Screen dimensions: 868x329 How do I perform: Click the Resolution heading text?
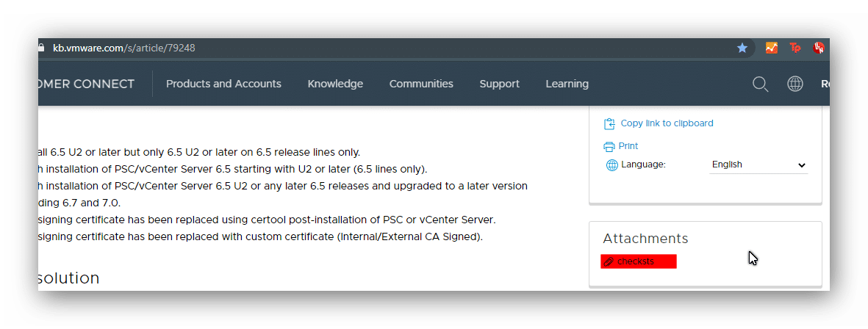69,278
